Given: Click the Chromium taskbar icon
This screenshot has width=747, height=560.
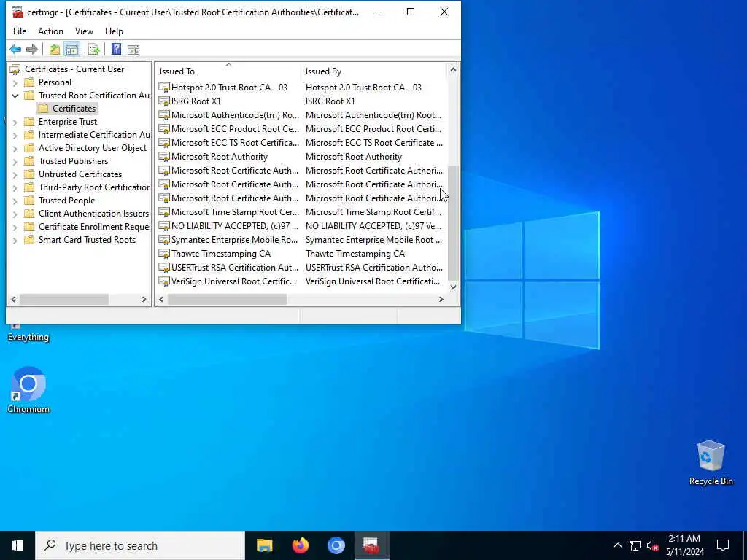Looking at the screenshot, I should [336, 545].
